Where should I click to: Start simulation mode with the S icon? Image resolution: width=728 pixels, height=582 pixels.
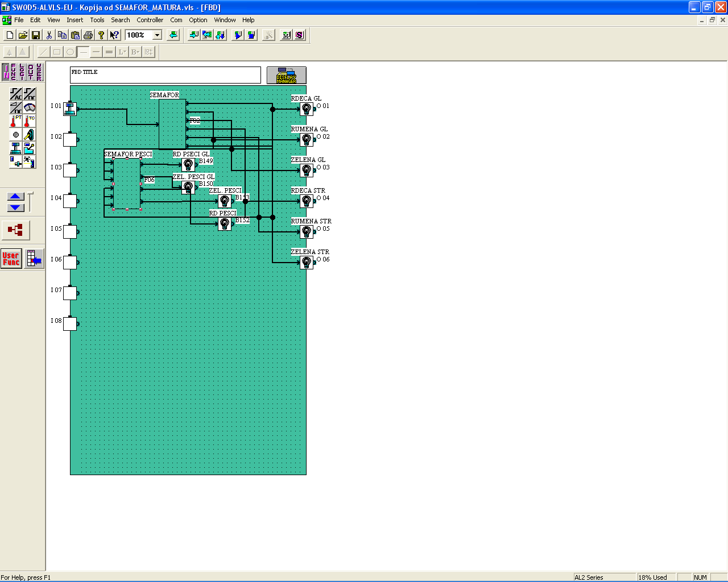299,35
